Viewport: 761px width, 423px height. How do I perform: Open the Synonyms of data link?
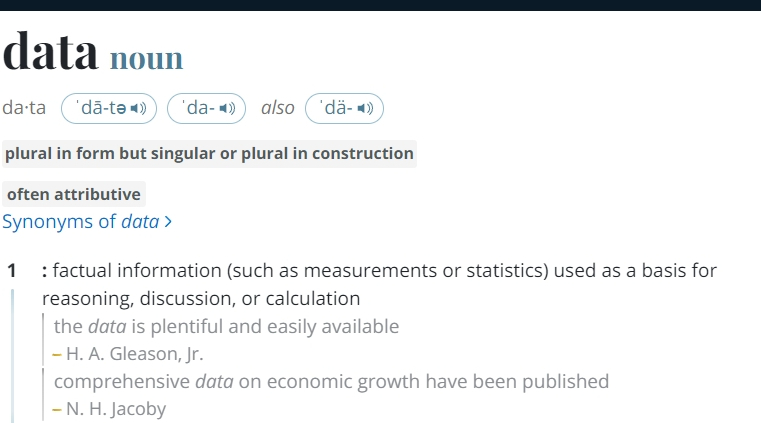[x=87, y=222]
